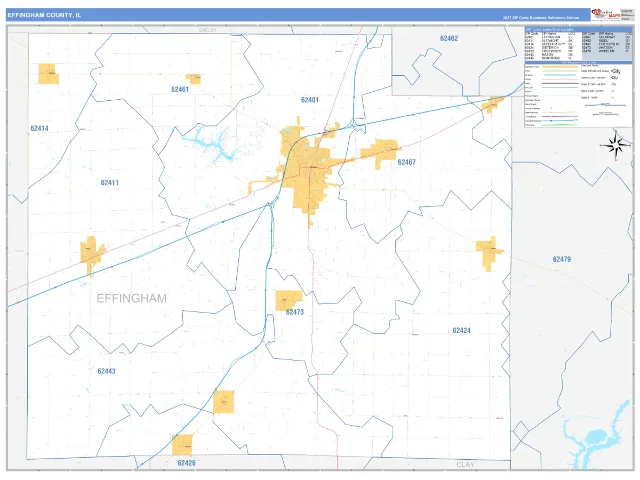Click the 62414 ZIP code label

40,129
